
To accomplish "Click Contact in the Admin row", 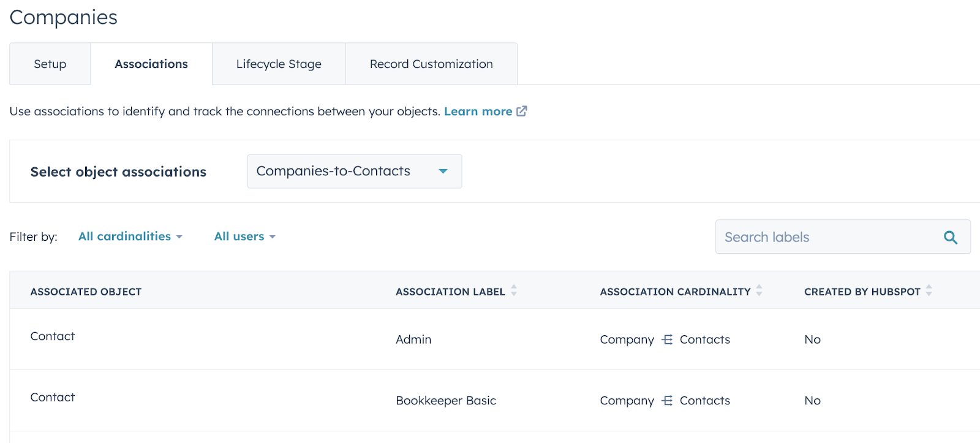I will point(53,336).
